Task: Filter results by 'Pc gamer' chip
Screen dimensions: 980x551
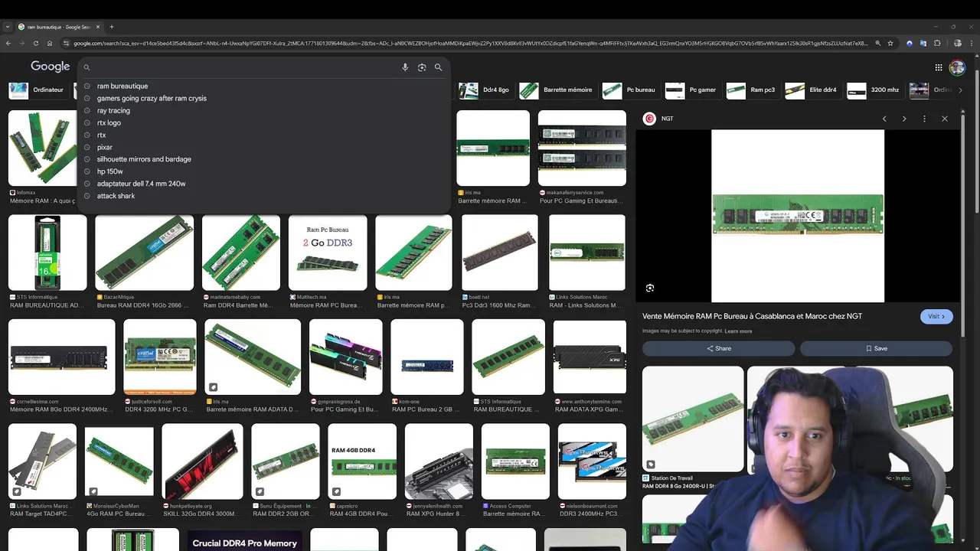Action: pyautogui.click(x=691, y=90)
